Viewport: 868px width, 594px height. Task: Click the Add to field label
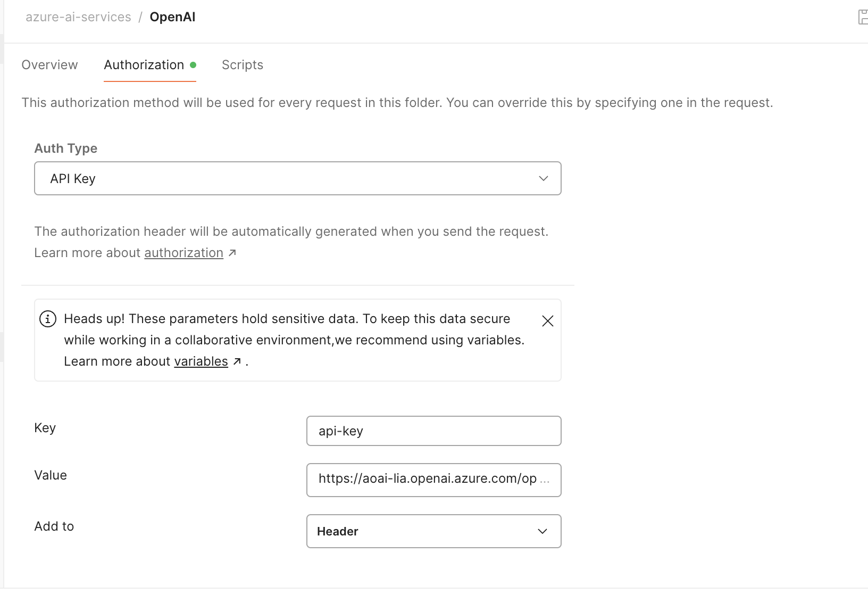click(54, 526)
